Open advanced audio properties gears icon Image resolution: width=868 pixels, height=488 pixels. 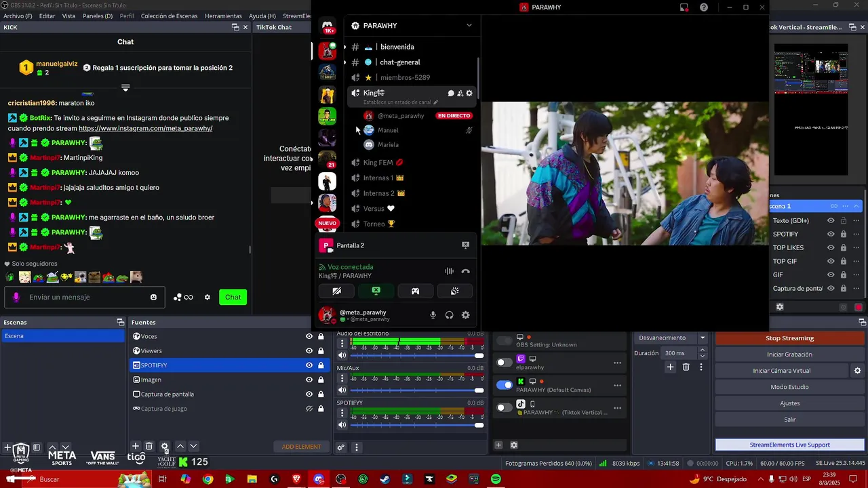[341, 447]
